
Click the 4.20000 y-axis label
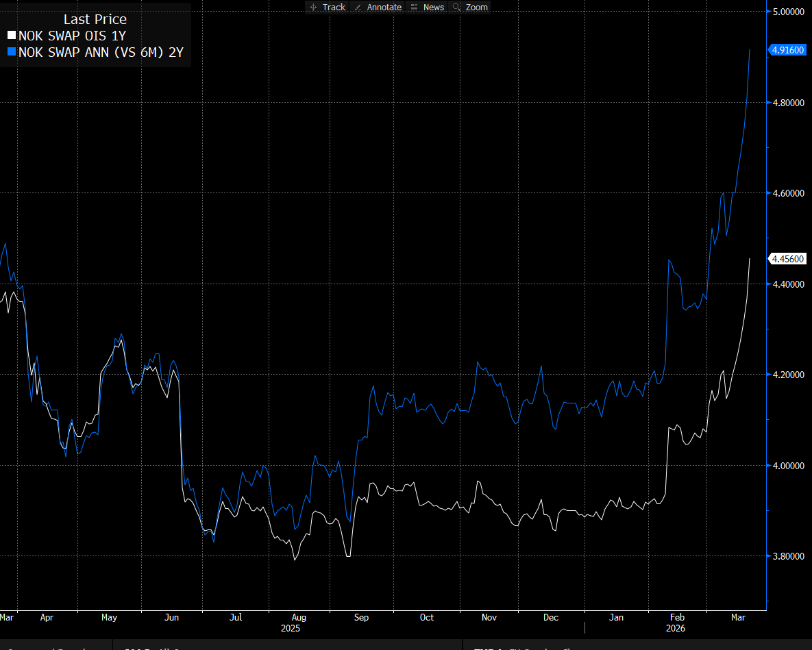(788, 375)
